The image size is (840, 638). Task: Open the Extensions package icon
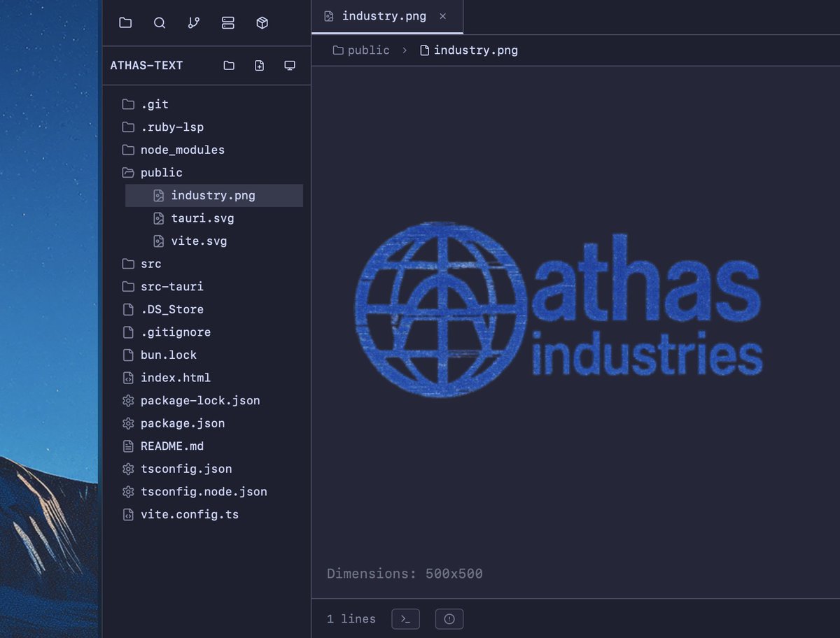tap(262, 22)
